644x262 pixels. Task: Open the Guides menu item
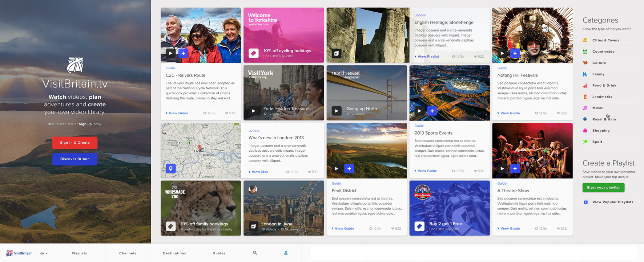coord(219,253)
